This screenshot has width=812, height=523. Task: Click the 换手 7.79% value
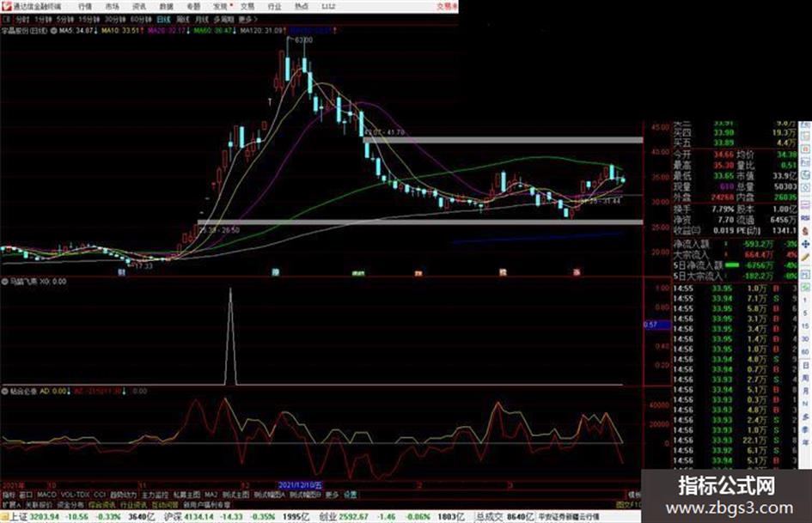(723, 210)
